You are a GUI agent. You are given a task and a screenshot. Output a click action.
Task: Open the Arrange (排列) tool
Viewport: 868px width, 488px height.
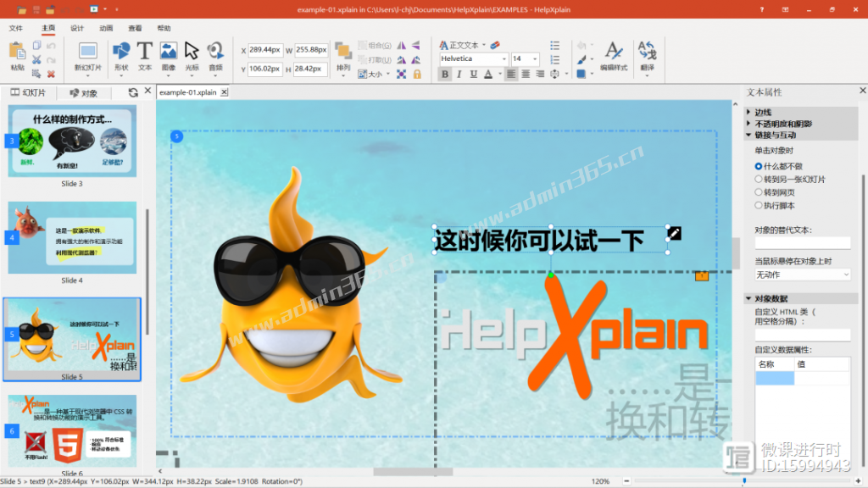[343, 57]
